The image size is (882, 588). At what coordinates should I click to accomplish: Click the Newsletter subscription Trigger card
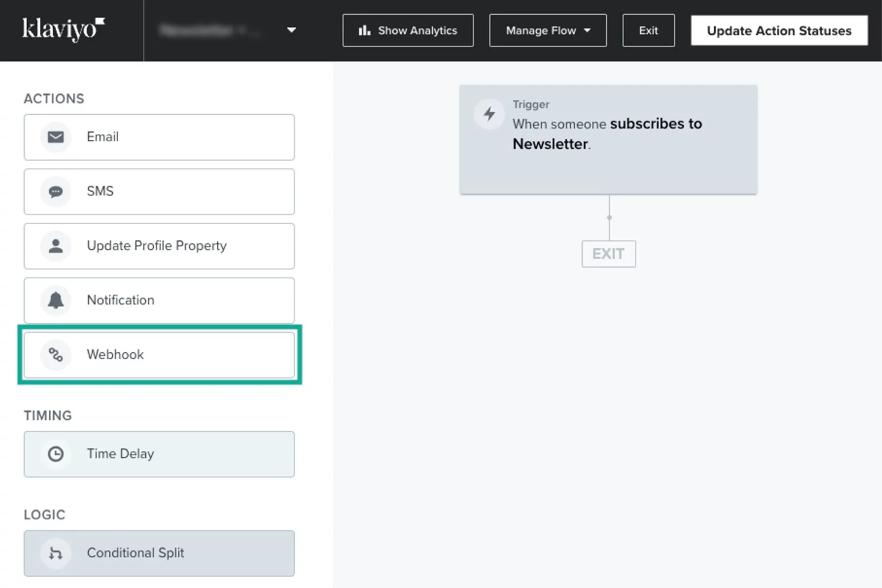click(x=609, y=139)
